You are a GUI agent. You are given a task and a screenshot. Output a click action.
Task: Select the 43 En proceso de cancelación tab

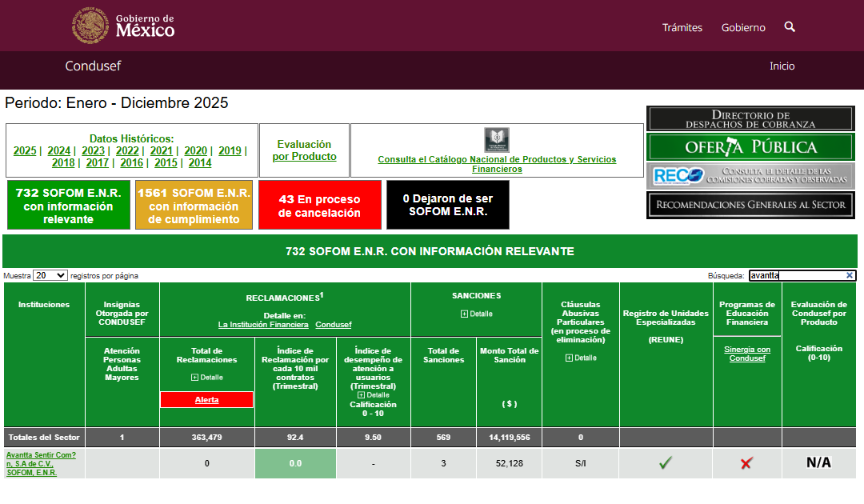tap(319, 205)
